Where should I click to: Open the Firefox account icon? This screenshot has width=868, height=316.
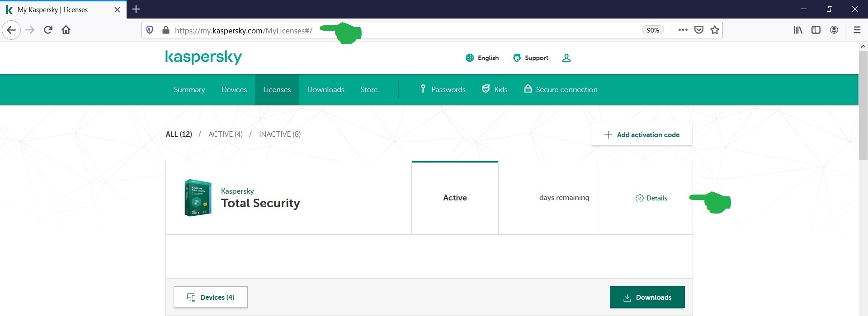[834, 30]
